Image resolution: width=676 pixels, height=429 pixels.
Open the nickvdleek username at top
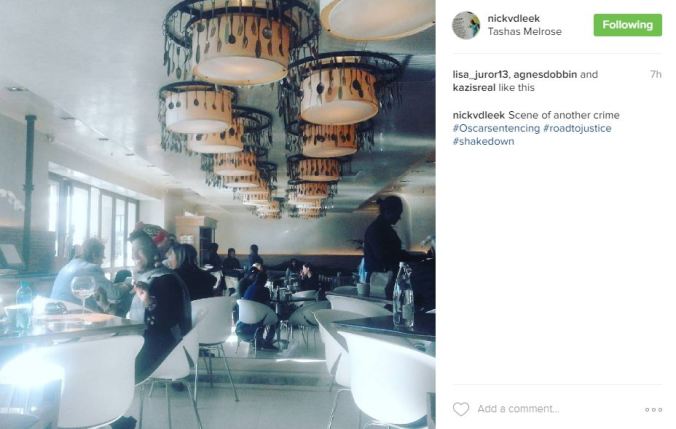(x=513, y=19)
